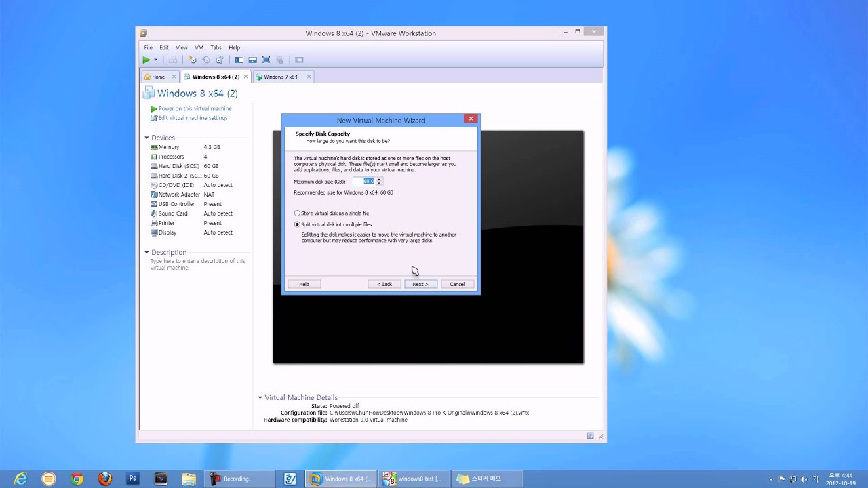
Task: Collapse Virtual Machine Details section
Action: pyautogui.click(x=260, y=397)
